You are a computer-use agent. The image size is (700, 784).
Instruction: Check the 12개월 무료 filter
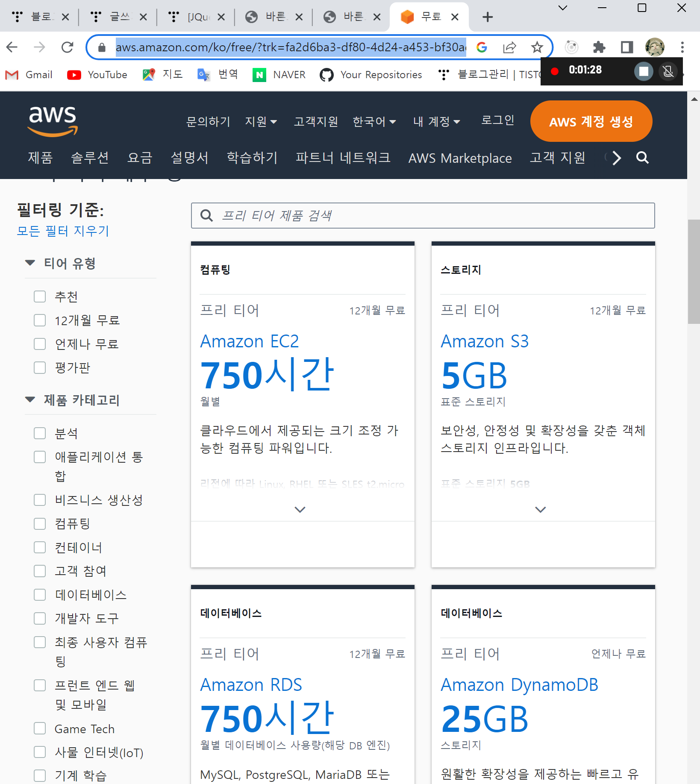coord(40,320)
